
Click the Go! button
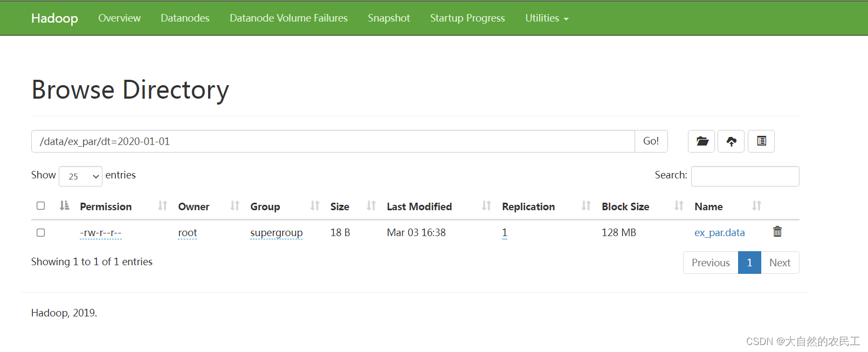(651, 141)
